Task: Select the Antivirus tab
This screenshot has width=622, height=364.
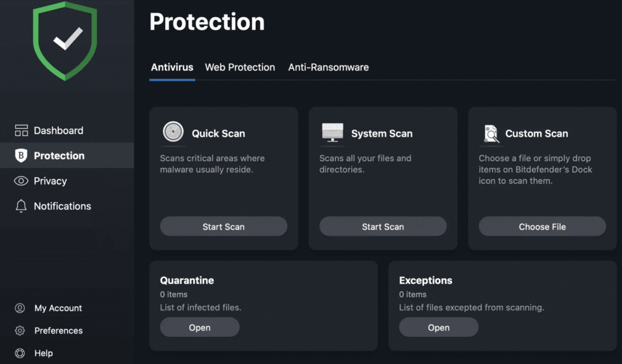Action: click(172, 67)
